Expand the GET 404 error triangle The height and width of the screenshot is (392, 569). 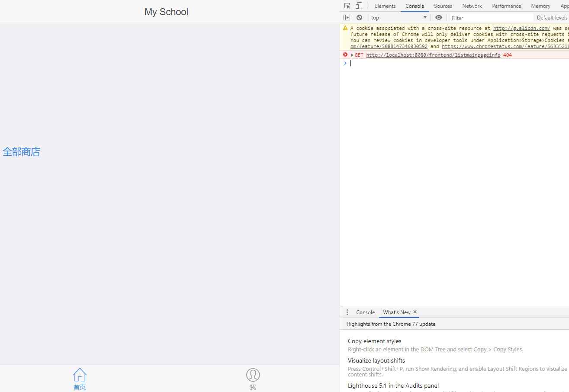352,55
